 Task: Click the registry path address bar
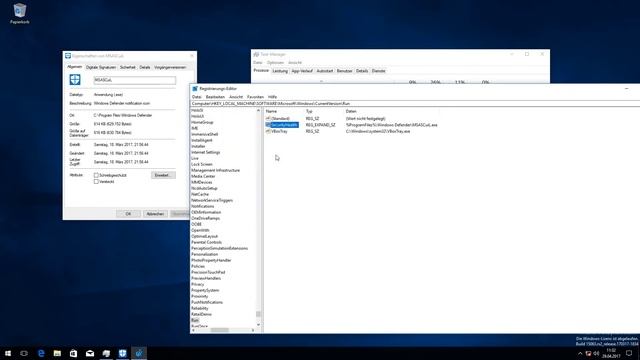tap(415, 104)
